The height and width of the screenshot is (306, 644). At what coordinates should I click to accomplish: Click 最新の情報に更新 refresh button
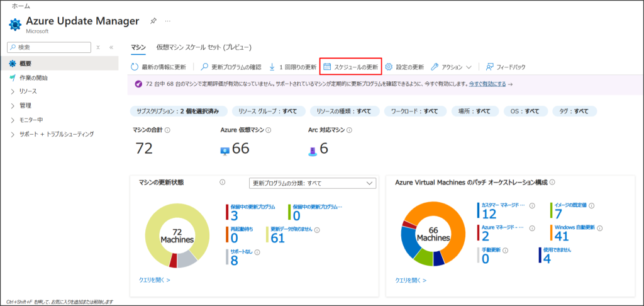coord(158,67)
